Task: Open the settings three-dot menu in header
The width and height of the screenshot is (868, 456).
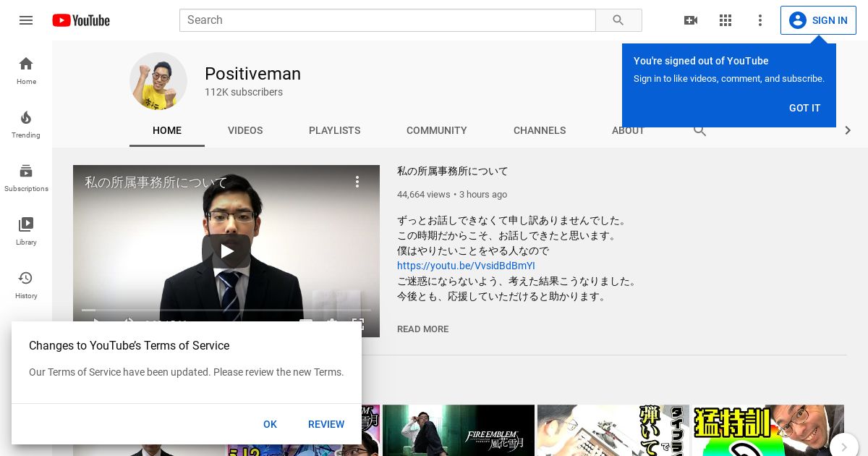Action: [760, 20]
